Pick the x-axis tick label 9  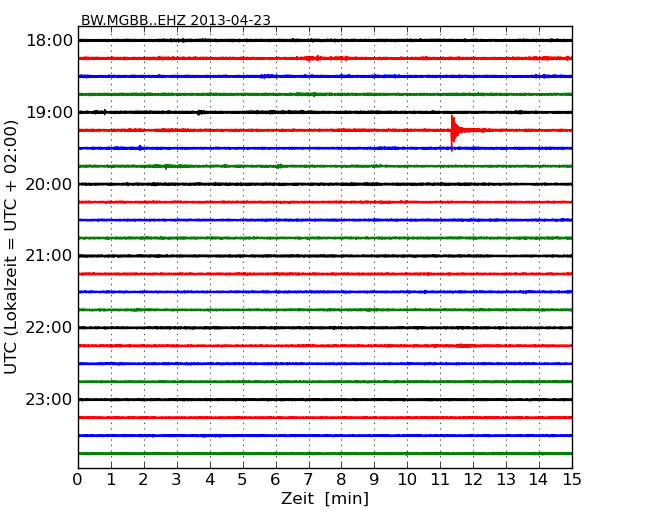(x=374, y=480)
